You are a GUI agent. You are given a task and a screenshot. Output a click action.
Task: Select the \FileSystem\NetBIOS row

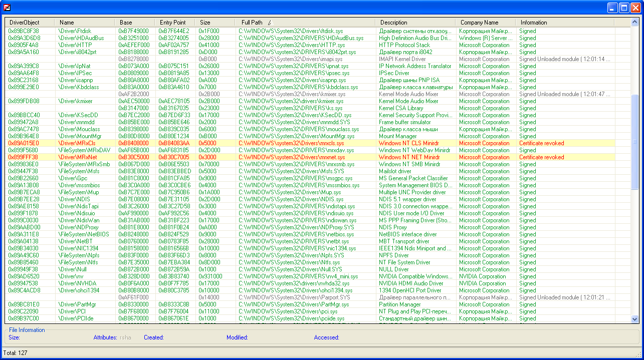tap(310, 234)
